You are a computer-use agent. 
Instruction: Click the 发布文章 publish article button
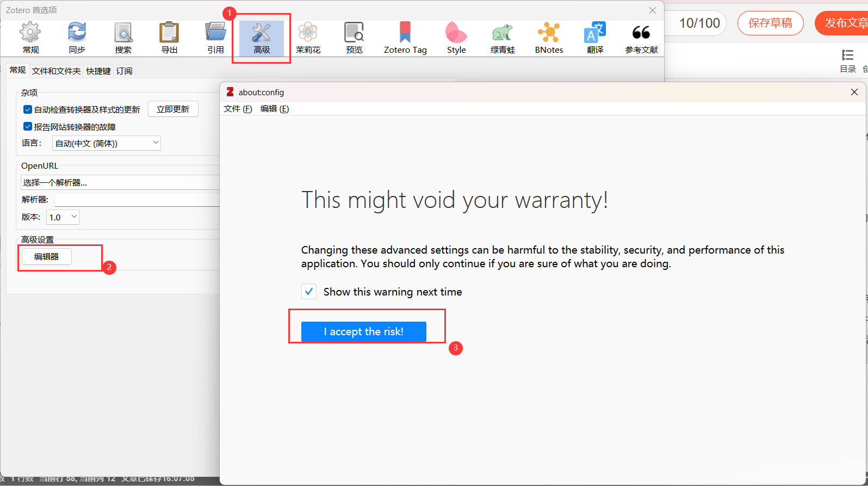coord(843,23)
